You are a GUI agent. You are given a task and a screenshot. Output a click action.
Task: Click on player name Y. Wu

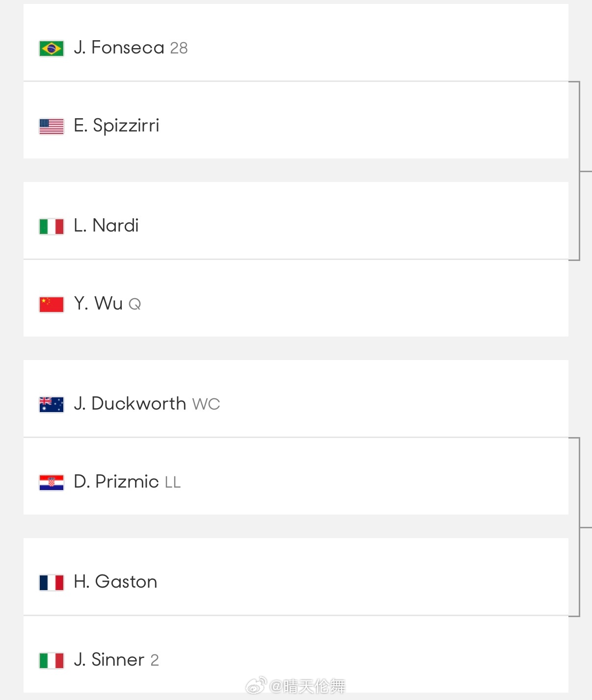click(x=98, y=304)
